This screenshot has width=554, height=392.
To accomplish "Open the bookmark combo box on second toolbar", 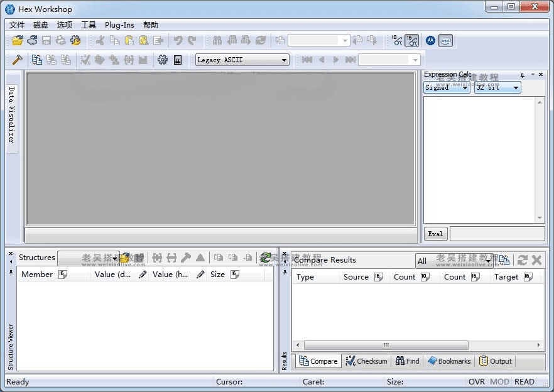I will click(x=389, y=60).
